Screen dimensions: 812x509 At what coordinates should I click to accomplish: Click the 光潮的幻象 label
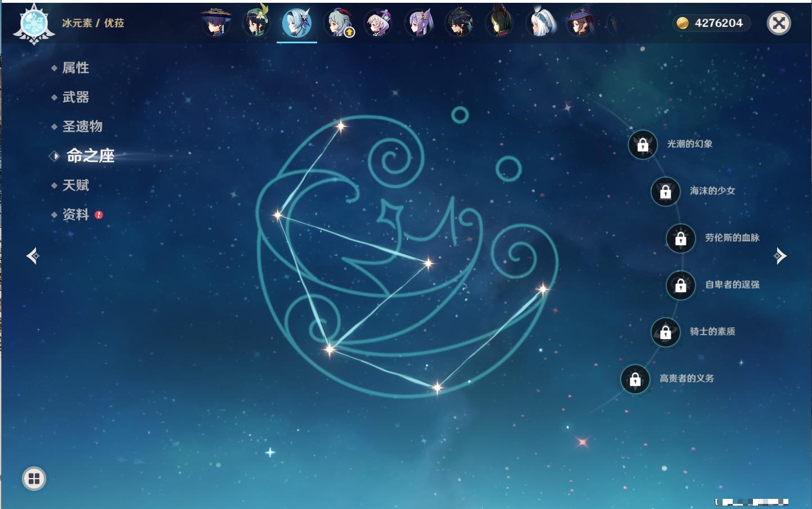pos(689,144)
